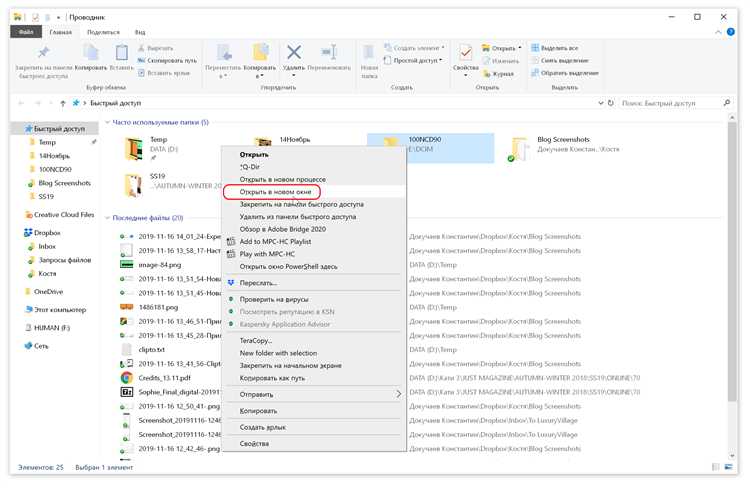Select Creative Cloud Files in navigation pane
This screenshot has height=488, width=750.
[x=64, y=214]
